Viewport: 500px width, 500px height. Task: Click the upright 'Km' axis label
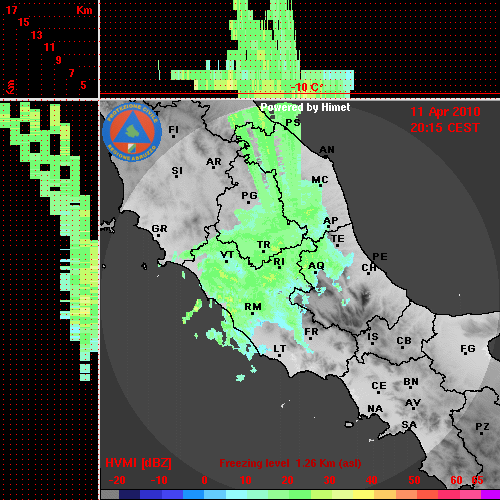coord(84,10)
